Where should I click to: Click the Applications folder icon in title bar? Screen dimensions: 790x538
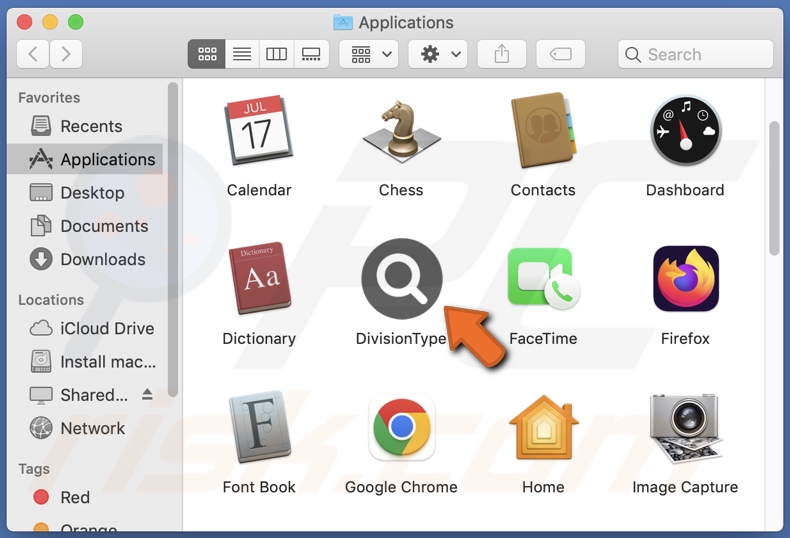click(x=343, y=22)
